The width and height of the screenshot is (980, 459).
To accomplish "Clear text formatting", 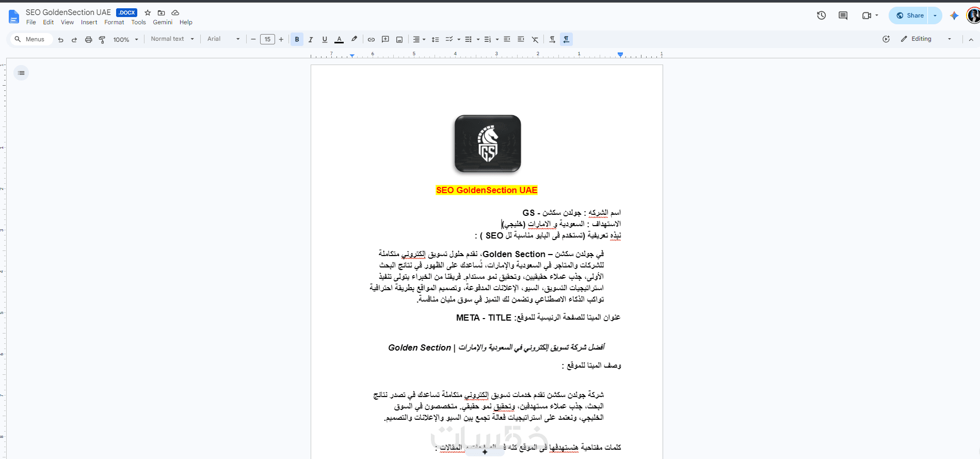I will [x=535, y=39].
